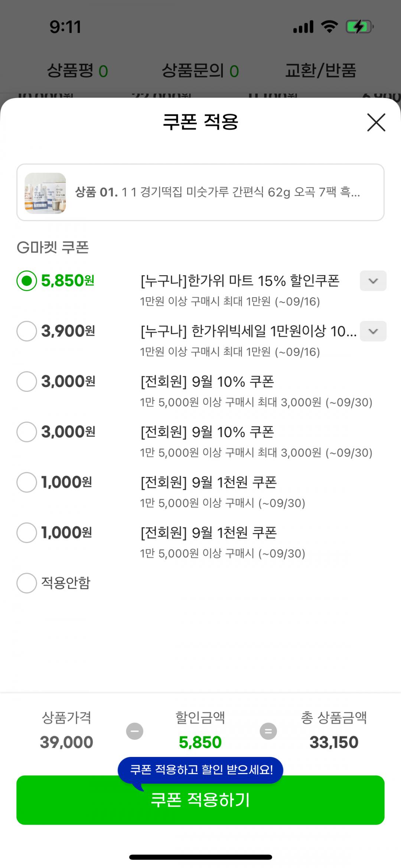Close the 쿠폰 적용 sheet with X
Screen dimensions: 401x868
pos(376,123)
